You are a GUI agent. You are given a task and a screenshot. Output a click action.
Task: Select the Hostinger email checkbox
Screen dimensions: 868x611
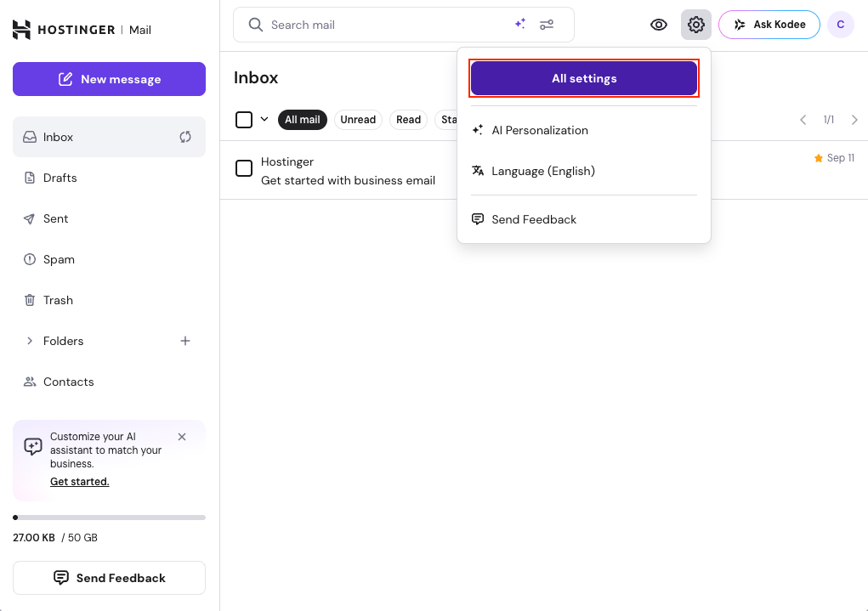point(244,168)
